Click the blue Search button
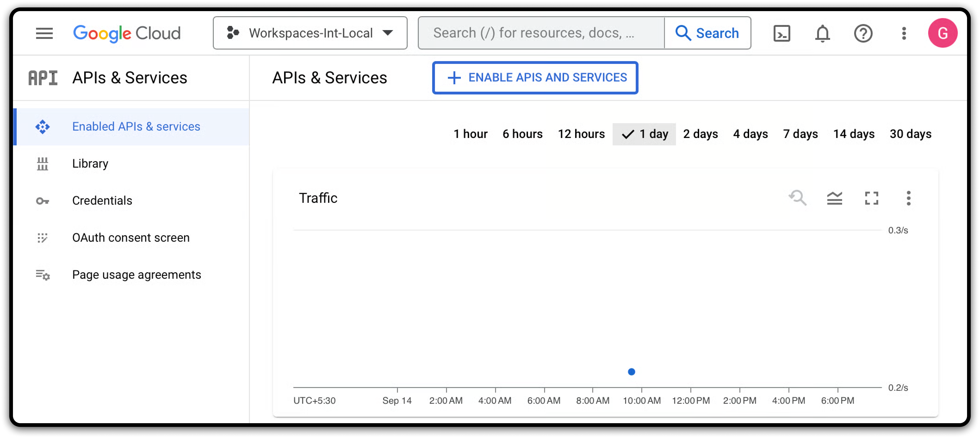980x438 pixels. 707,33
